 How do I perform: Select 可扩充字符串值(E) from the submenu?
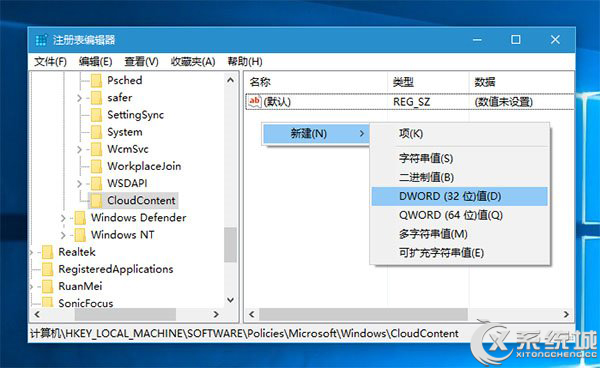coord(460,252)
